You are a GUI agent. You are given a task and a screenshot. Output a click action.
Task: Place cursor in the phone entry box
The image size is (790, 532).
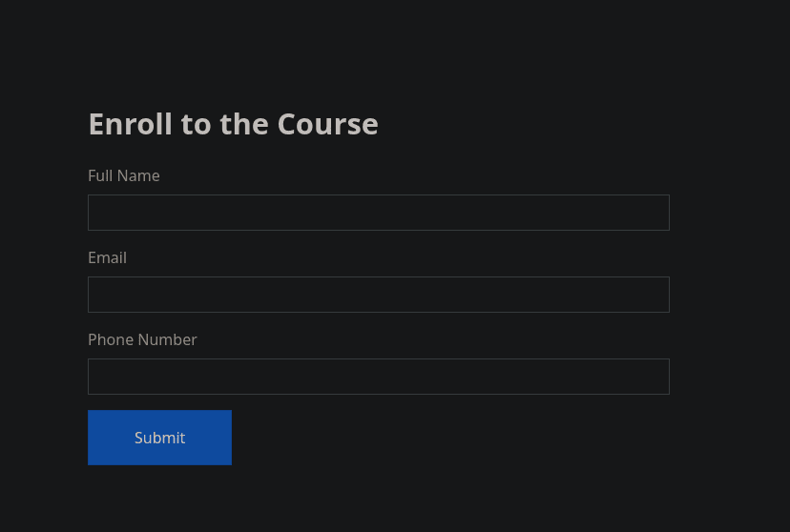tap(378, 377)
